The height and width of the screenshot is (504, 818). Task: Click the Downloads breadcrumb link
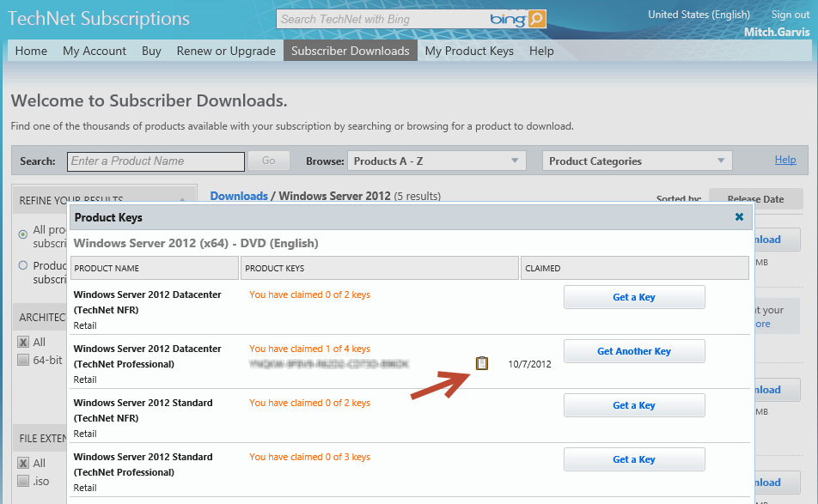click(239, 196)
